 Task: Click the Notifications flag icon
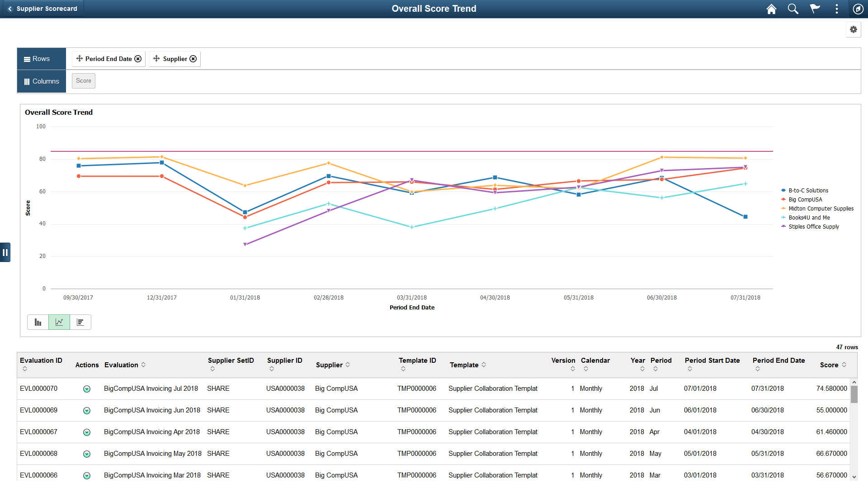(815, 9)
